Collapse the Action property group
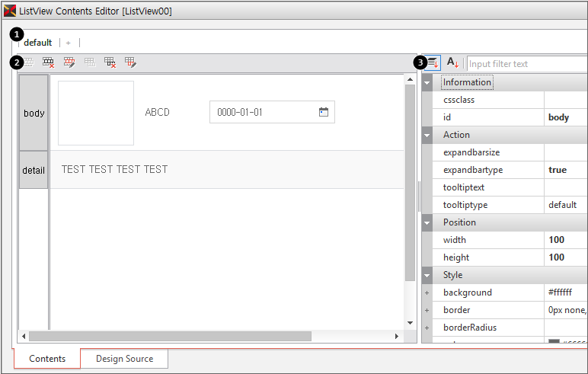The width and height of the screenshot is (588, 374). (427, 135)
